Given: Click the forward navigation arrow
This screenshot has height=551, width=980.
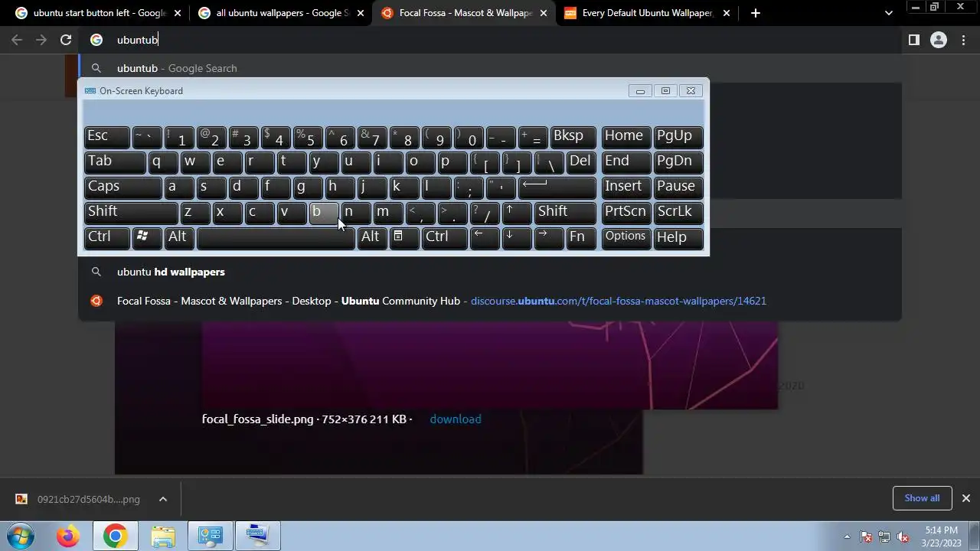Looking at the screenshot, I should (x=41, y=40).
